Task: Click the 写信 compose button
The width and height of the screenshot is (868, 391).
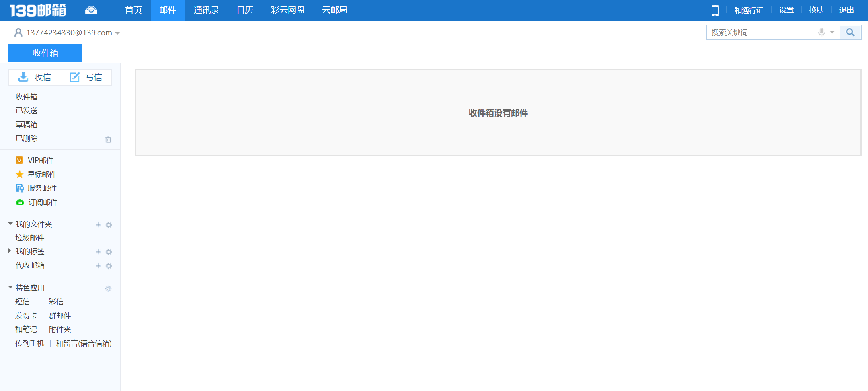Action: click(86, 77)
